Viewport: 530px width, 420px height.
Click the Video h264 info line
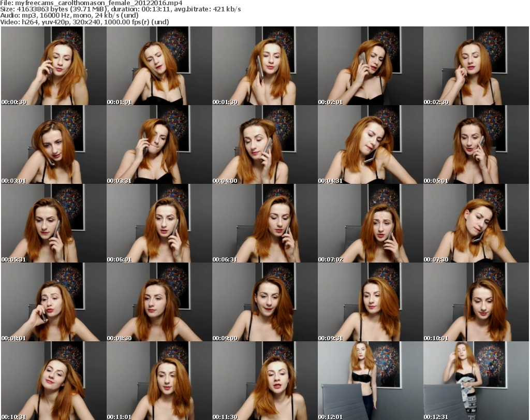click(85, 22)
